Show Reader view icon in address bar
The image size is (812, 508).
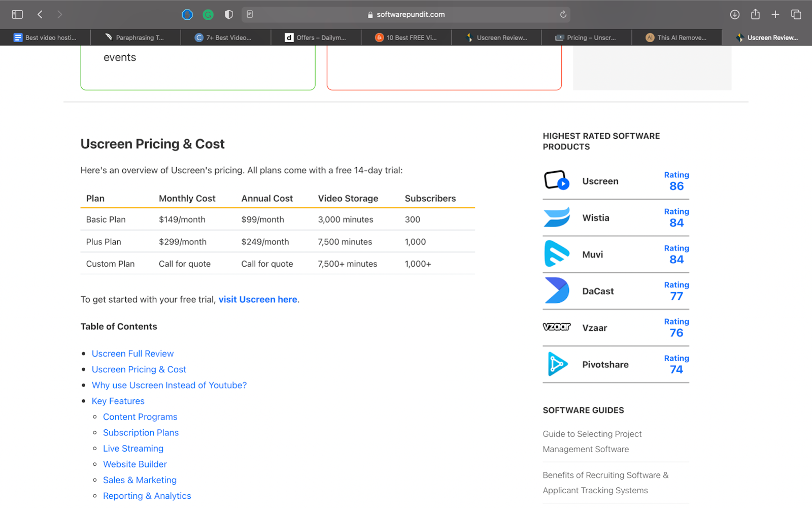coord(250,14)
